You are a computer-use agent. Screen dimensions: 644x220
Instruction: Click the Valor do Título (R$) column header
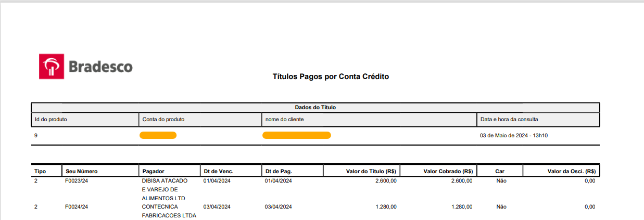(x=371, y=171)
